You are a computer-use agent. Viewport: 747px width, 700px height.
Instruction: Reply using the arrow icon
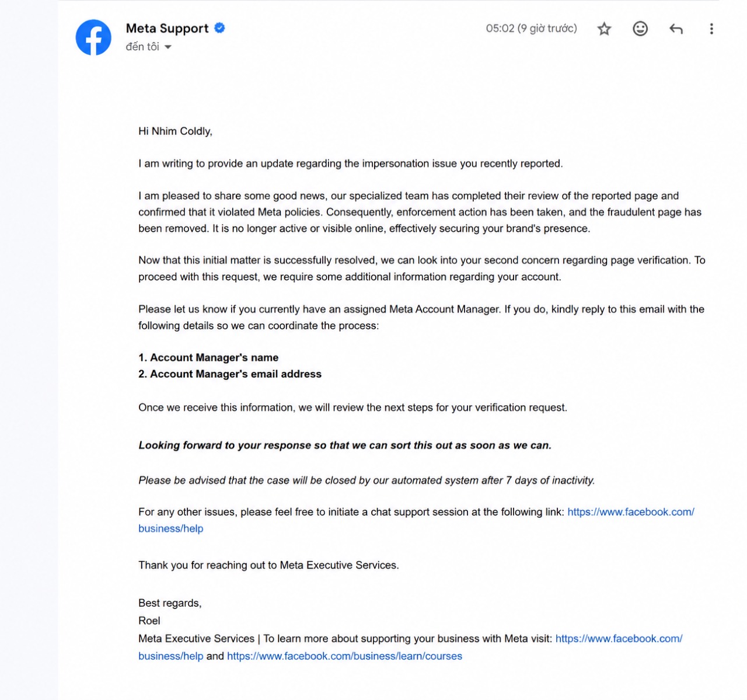click(676, 29)
